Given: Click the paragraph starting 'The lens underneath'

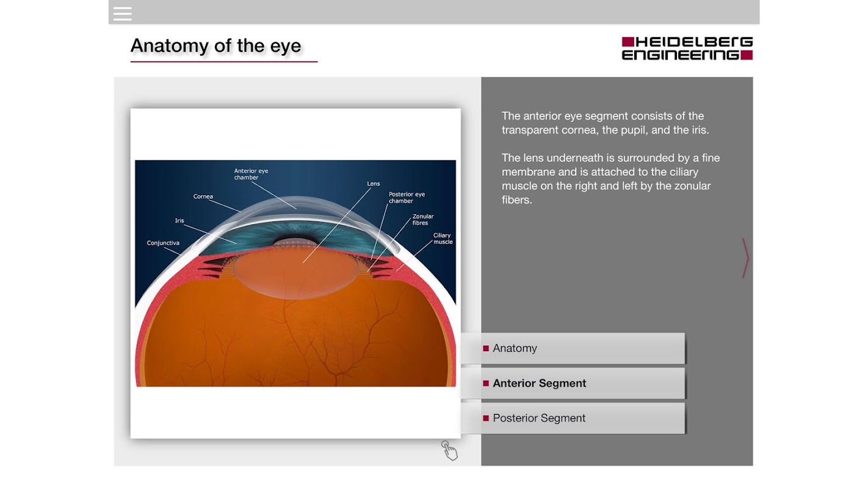Looking at the screenshot, I should click(611, 179).
